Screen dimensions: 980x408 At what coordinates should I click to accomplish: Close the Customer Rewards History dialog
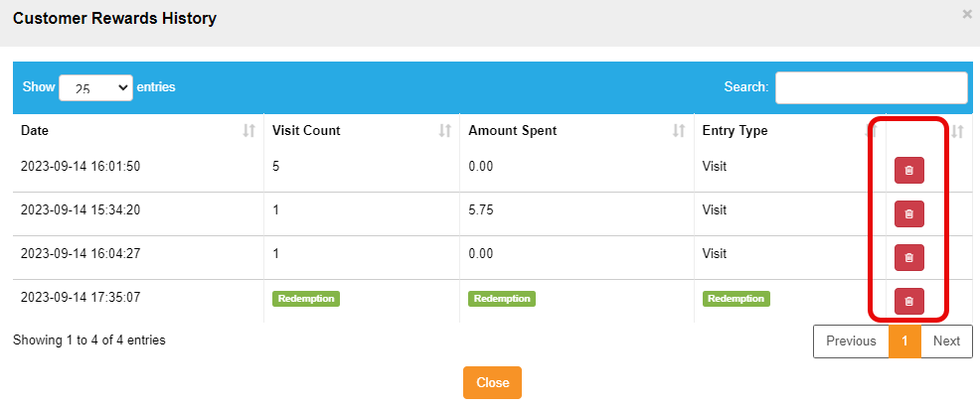492,383
